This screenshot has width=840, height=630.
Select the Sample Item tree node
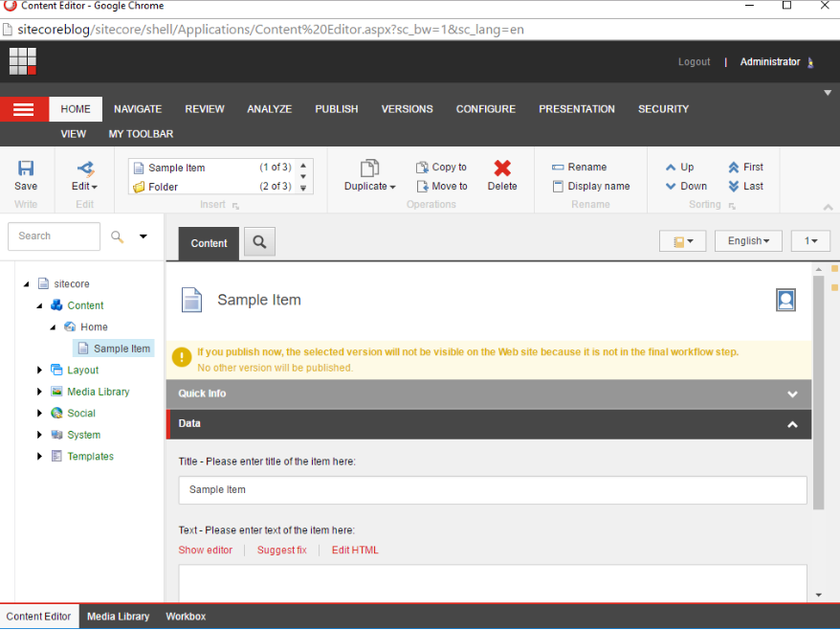click(114, 349)
